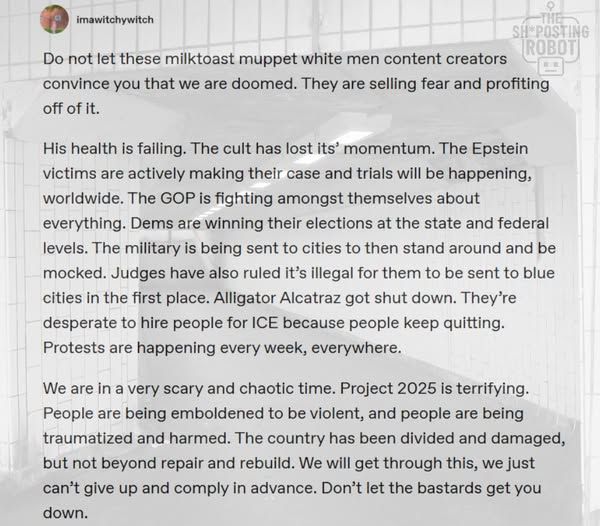Click the word 'milktoast' in first line
600x526 pixels.
coord(200,59)
